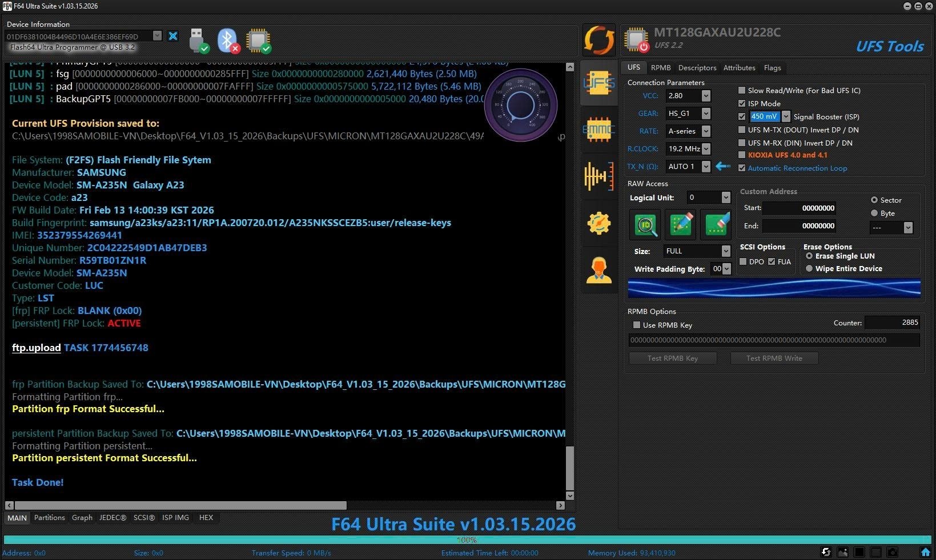Click the black square icon in status bar
This screenshot has width=936, height=560.
tap(859, 552)
